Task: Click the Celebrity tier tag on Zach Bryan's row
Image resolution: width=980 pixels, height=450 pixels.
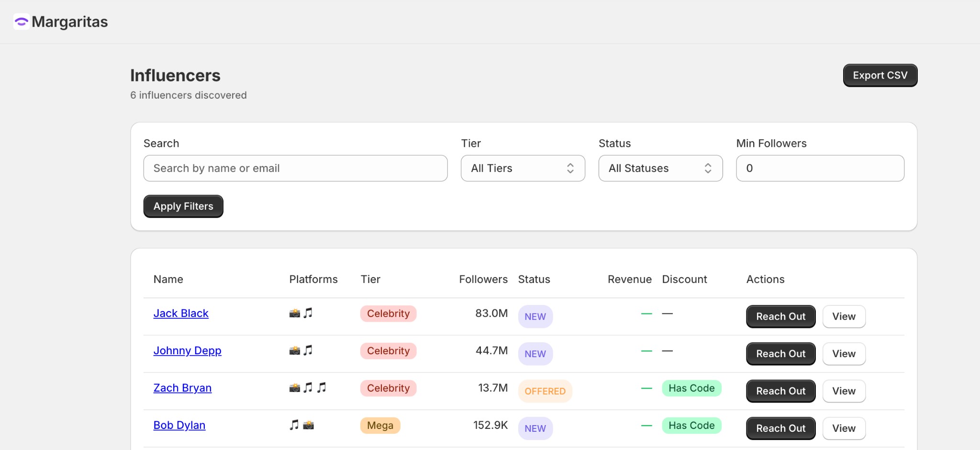Action: click(388, 388)
